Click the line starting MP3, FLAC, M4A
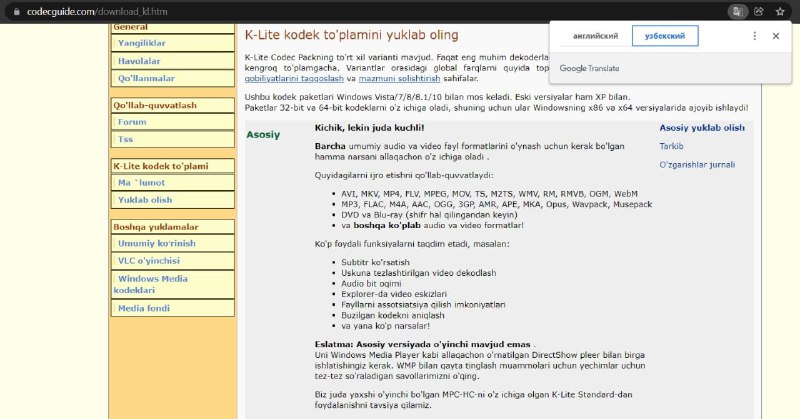 496,204
